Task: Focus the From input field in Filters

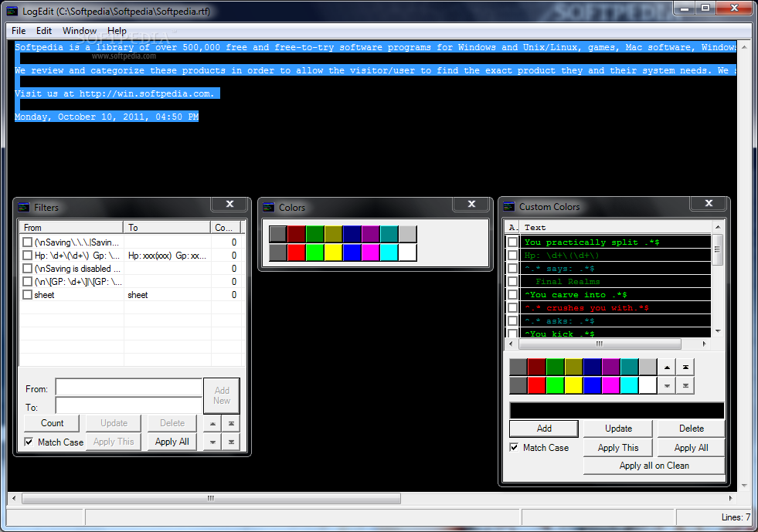Action: click(128, 388)
